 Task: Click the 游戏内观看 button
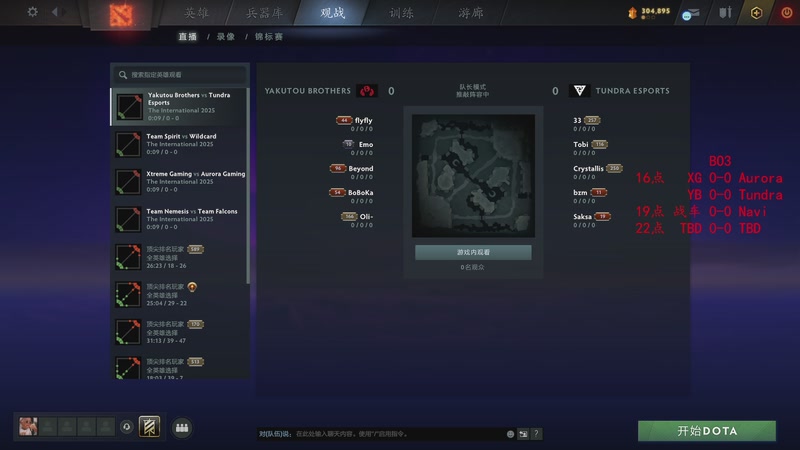pos(473,252)
